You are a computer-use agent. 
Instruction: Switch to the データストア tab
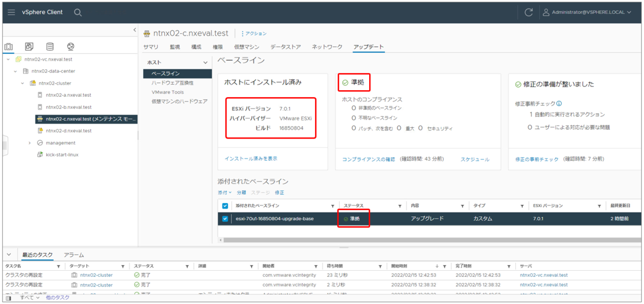coord(286,47)
